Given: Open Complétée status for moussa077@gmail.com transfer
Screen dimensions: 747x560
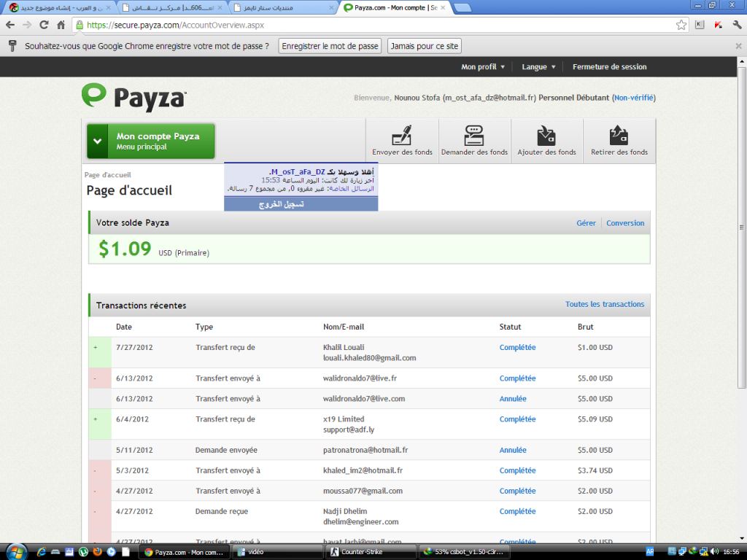Looking at the screenshot, I should click(x=517, y=491).
